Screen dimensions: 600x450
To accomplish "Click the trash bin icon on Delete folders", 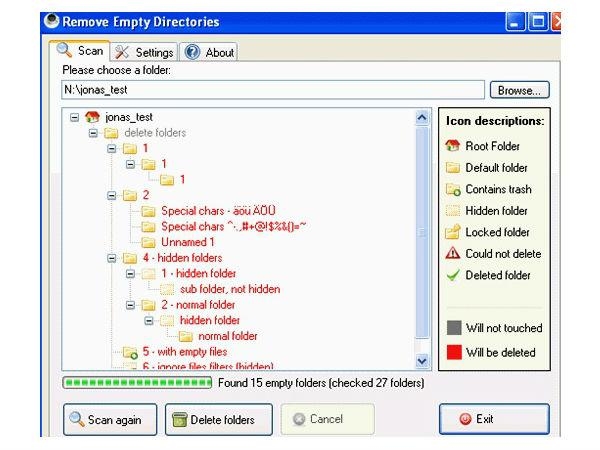I will point(179,420).
